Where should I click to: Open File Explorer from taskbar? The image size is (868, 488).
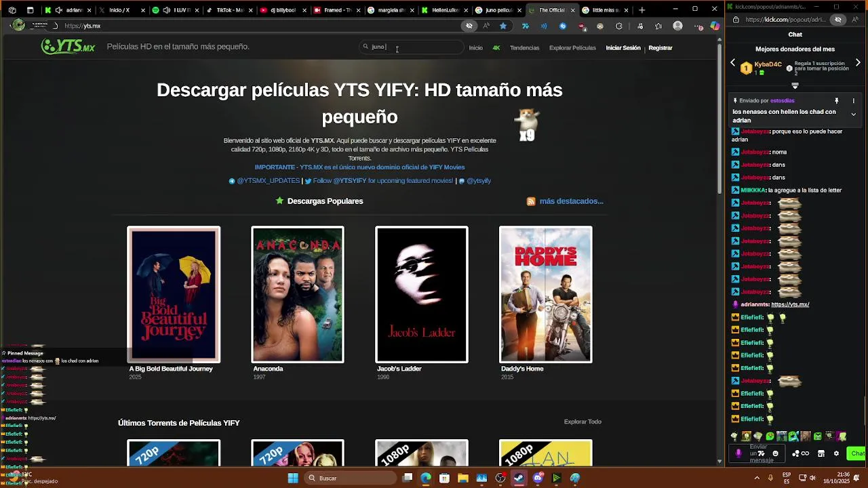pos(463,478)
